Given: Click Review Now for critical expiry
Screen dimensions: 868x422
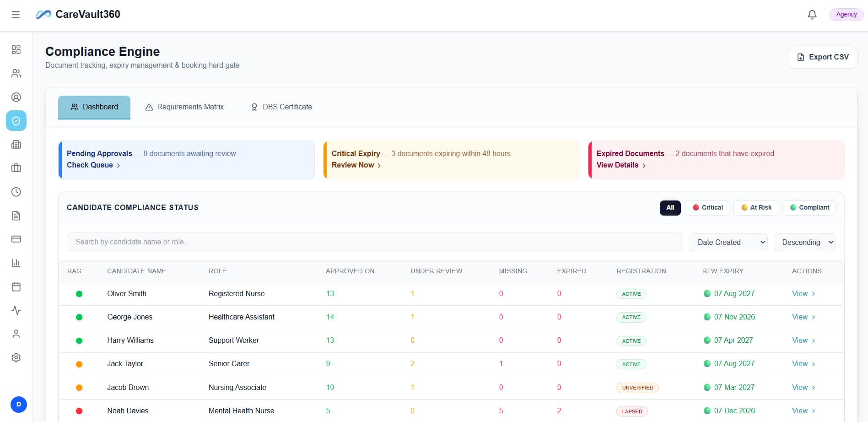Looking at the screenshot, I should pyautogui.click(x=356, y=165).
